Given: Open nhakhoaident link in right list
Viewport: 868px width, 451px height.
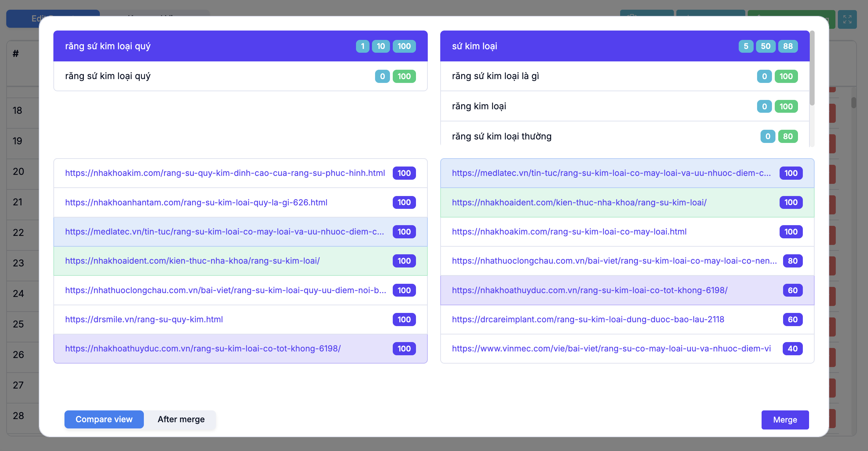Looking at the screenshot, I should click(579, 202).
